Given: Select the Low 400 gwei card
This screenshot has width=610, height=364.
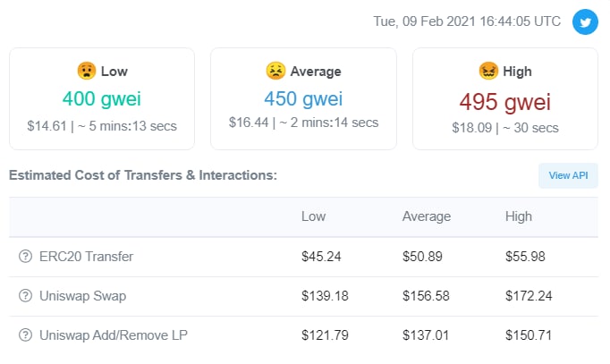Looking at the screenshot, I should click(102, 98).
